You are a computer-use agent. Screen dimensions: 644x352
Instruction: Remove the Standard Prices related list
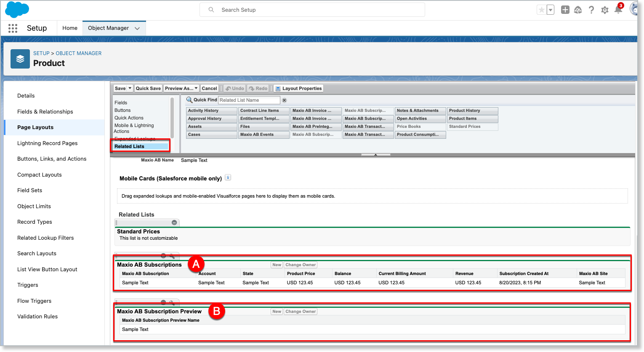(174, 222)
